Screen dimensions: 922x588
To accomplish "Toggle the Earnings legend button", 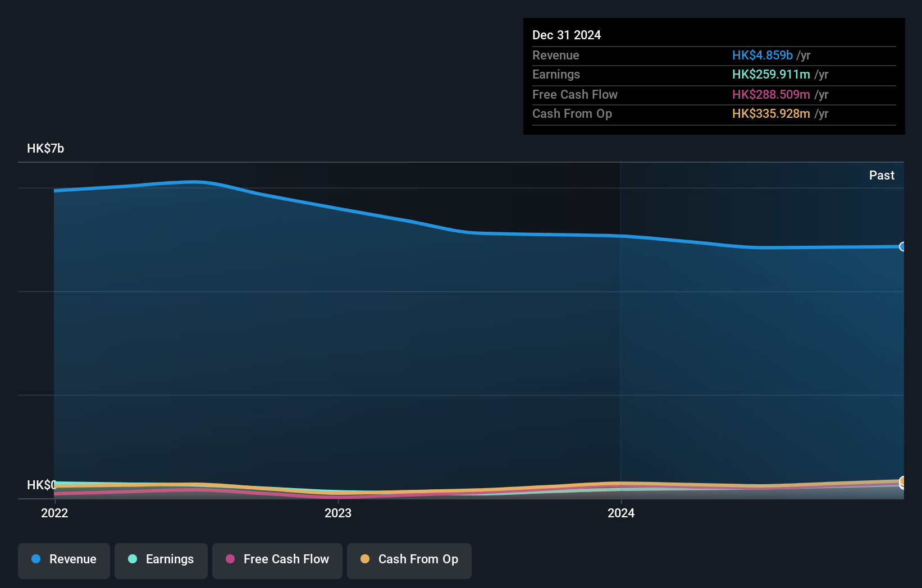I will click(x=161, y=561).
